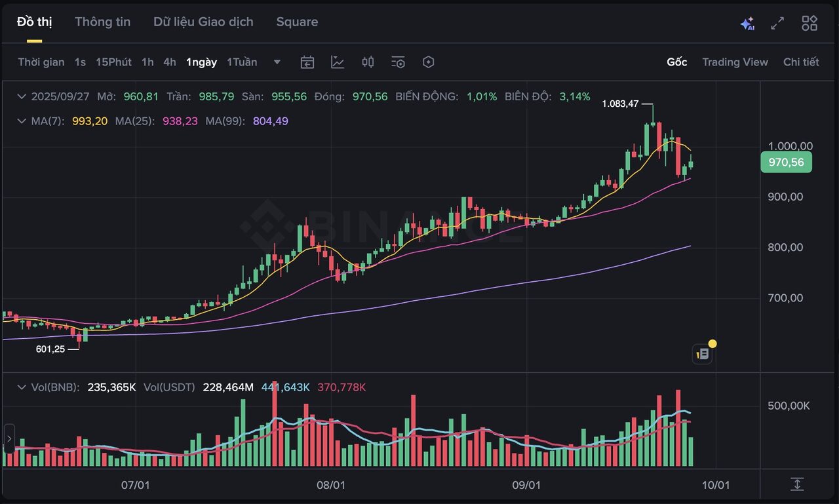Click the calendar jump-to-date icon

(x=307, y=62)
